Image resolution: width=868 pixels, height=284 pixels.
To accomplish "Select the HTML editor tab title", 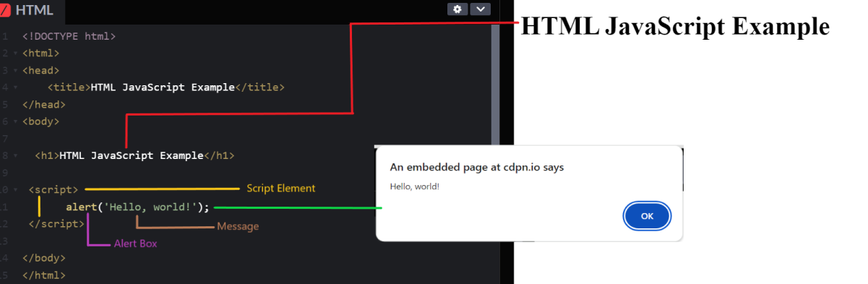I will tap(34, 10).
